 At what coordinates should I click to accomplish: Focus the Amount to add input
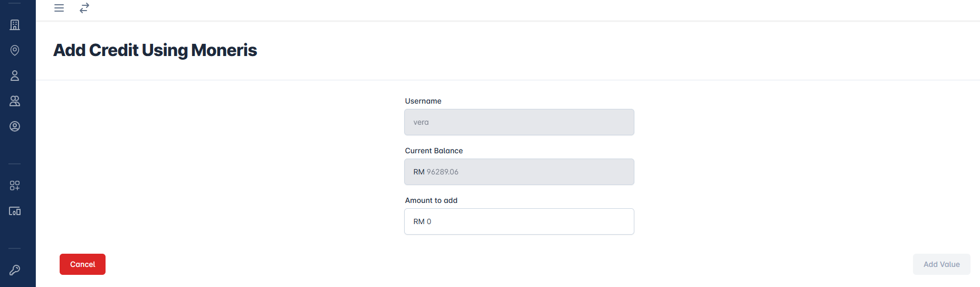click(x=528, y=221)
